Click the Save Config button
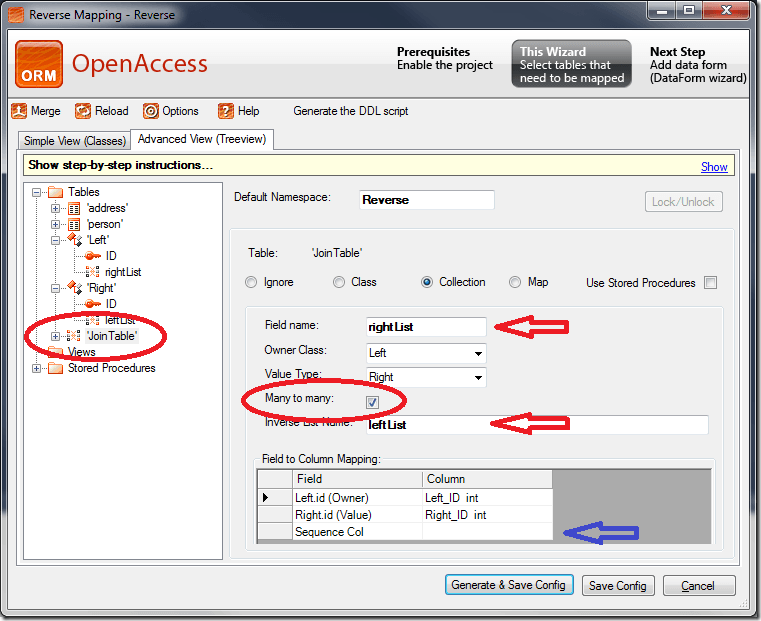Screen dimensions: 761x621 coord(618,586)
